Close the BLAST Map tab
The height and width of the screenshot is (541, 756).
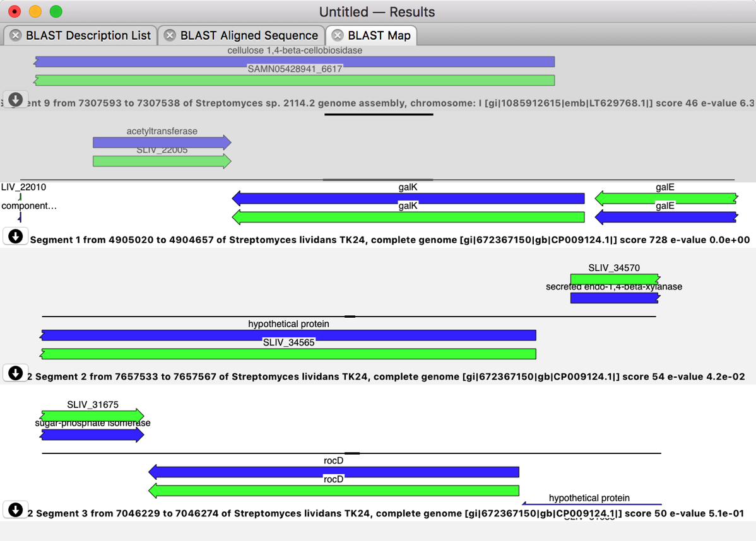[x=338, y=35]
